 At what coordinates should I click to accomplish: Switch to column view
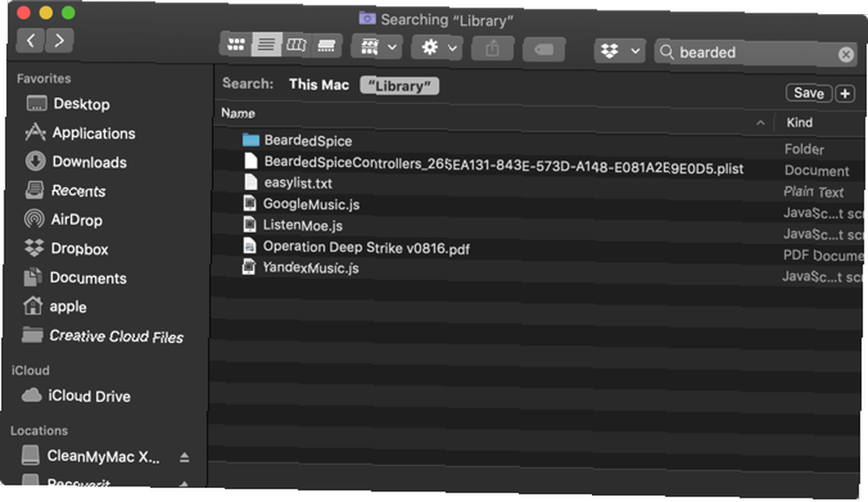[296, 45]
